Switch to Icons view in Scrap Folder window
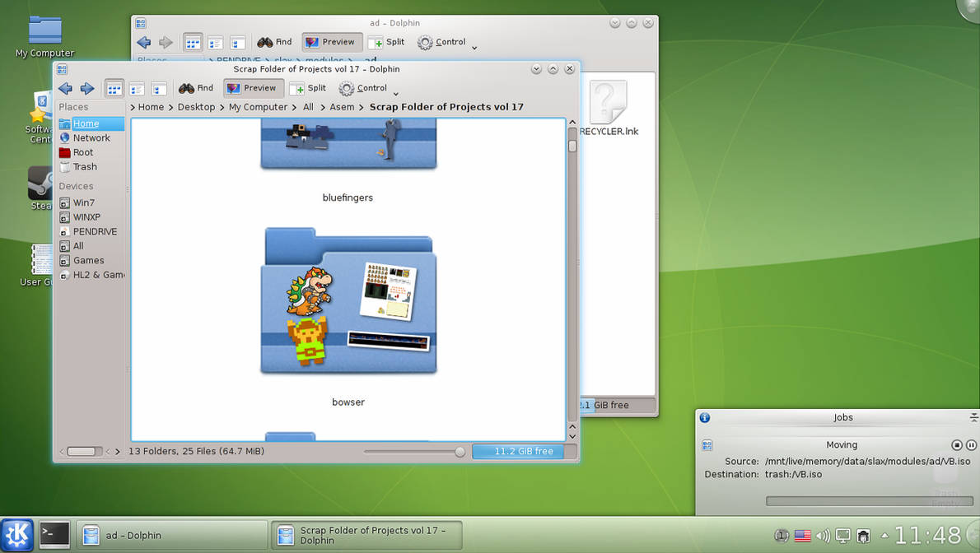 click(x=114, y=89)
